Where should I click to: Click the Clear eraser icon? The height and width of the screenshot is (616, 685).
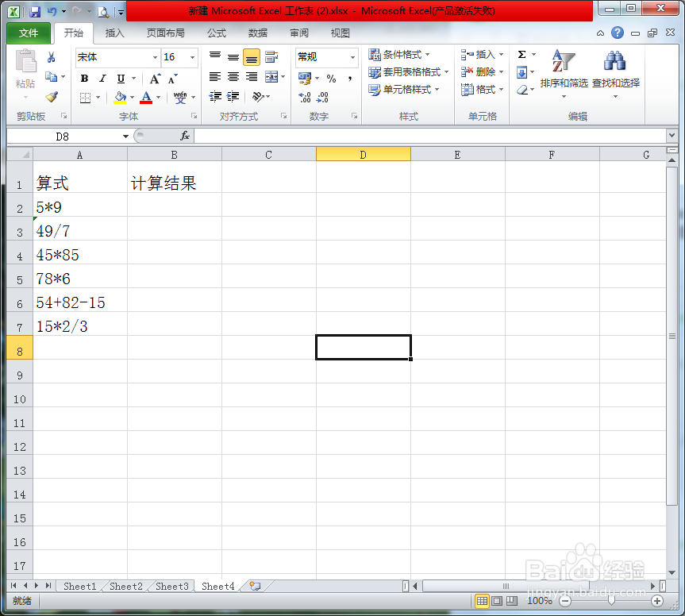tap(521, 90)
